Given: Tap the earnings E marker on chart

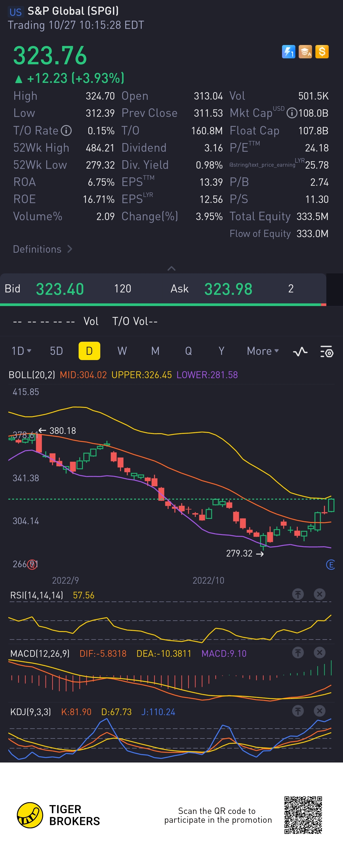Looking at the screenshot, I should tap(331, 564).
